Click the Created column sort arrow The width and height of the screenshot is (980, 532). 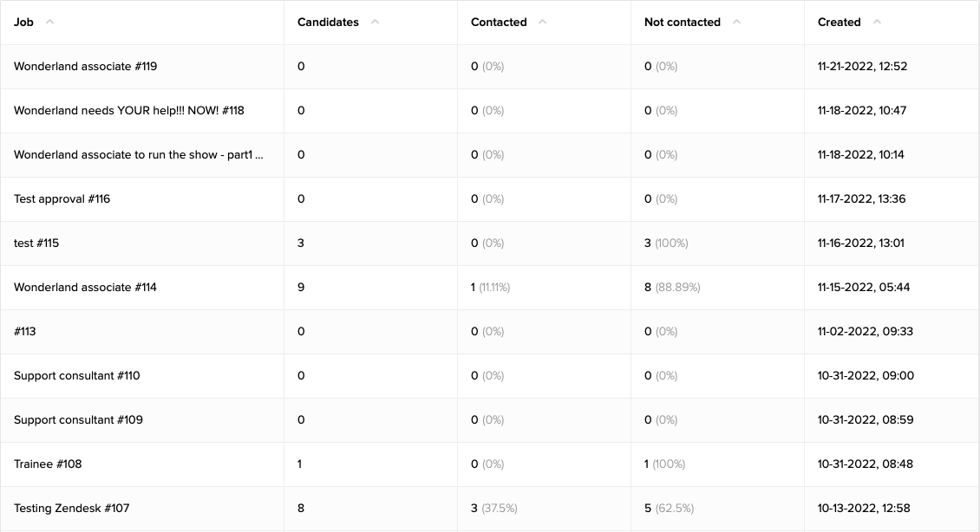[877, 23]
